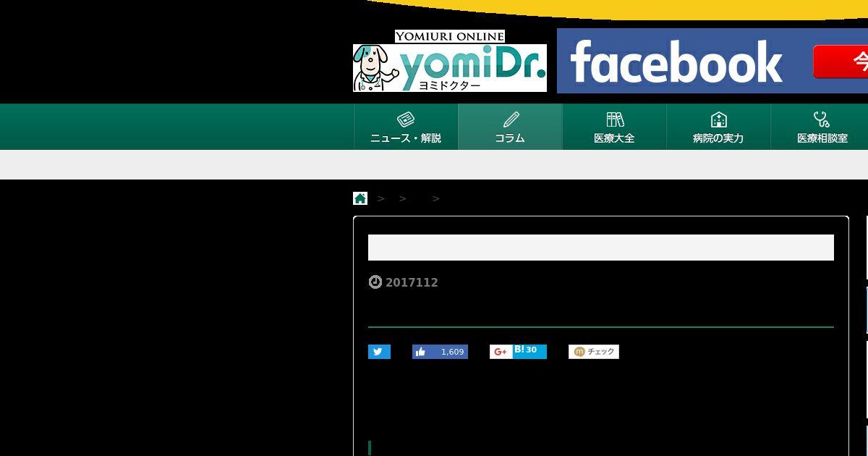Click the red button in the facebook banner
Screen dimensions: 868x456
[x=841, y=62]
